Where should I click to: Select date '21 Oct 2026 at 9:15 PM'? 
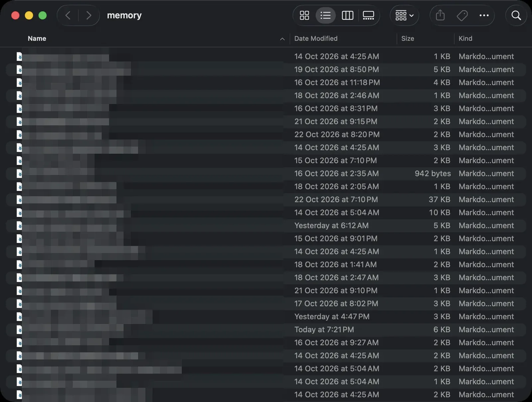click(336, 121)
